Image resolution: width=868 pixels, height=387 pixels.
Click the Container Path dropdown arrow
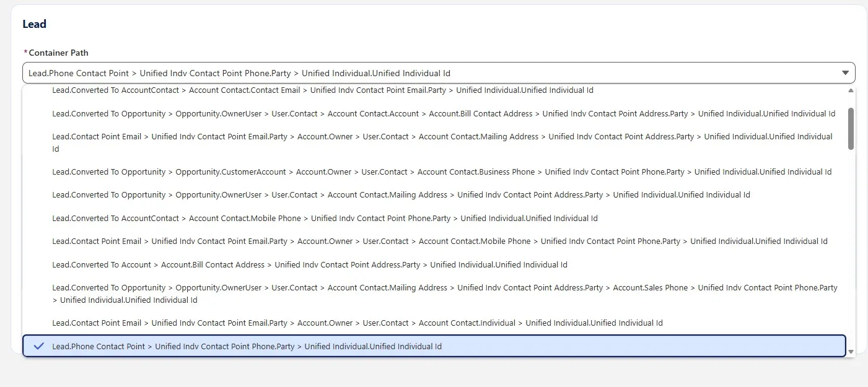tap(845, 73)
